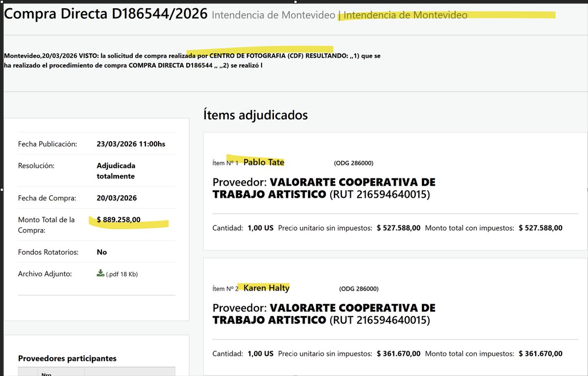Click the Resolución label
Image resolution: width=588 pixels, height=376 pixels.
36,165
